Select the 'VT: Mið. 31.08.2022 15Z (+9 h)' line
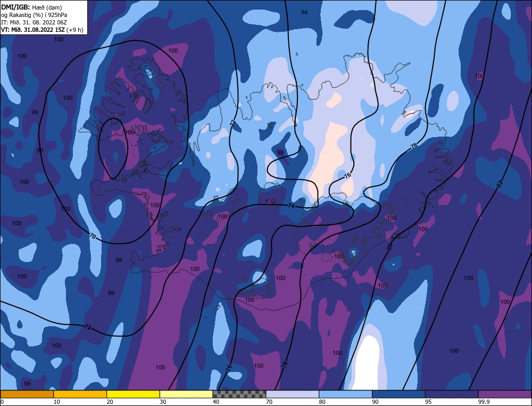Screen dimensions: 532x406 tap(42, 29)
